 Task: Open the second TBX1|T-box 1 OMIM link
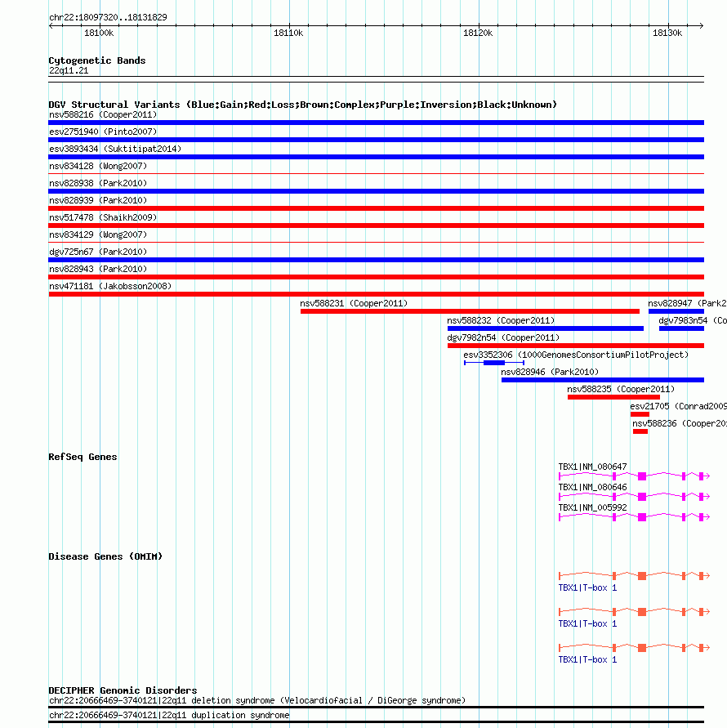(587, 623)
